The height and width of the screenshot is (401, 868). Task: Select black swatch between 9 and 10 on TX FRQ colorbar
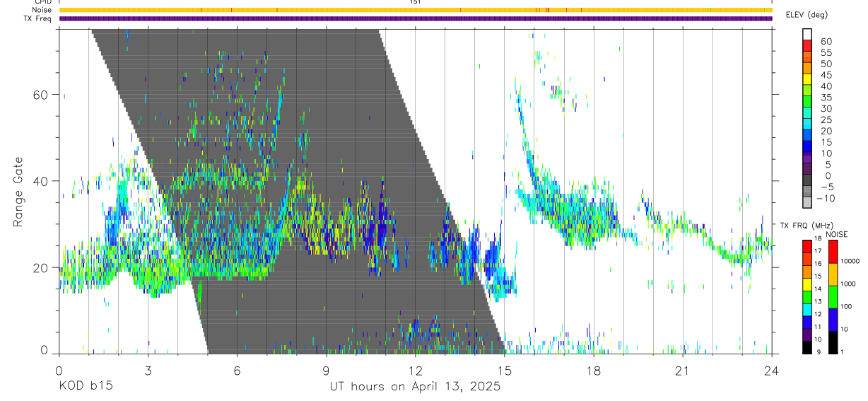[807, 348]
